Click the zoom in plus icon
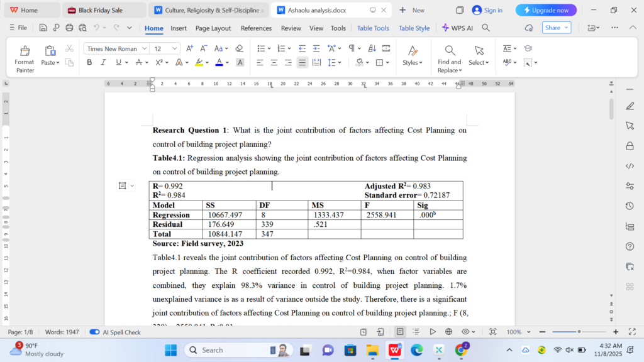Viewport: 644px width, 362px height. tap(616, 332)
